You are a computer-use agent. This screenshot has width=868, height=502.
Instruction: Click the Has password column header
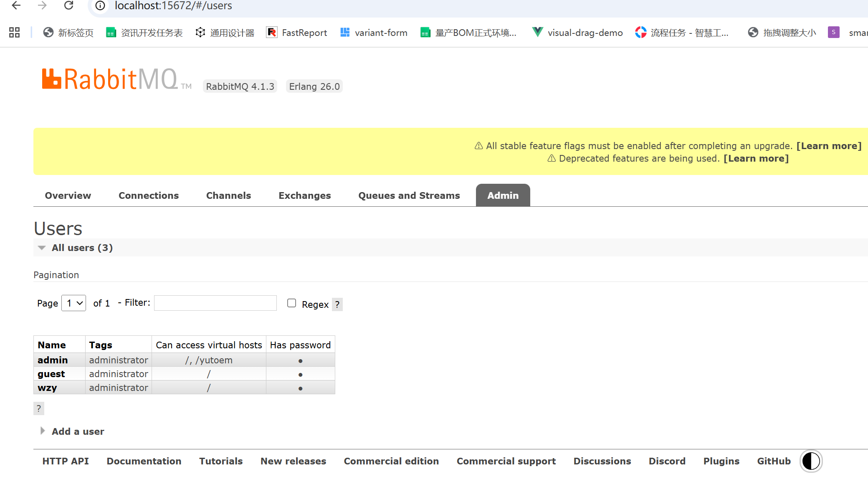click(x=300, y=345)
